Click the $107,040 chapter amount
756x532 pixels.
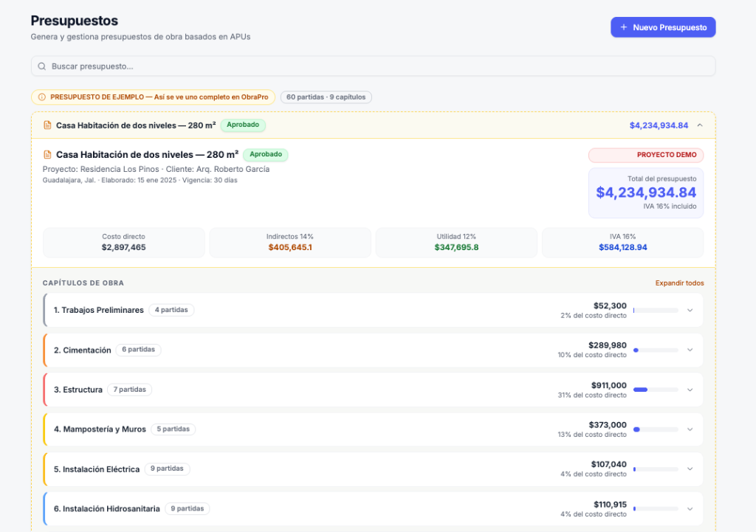[609, 464]
